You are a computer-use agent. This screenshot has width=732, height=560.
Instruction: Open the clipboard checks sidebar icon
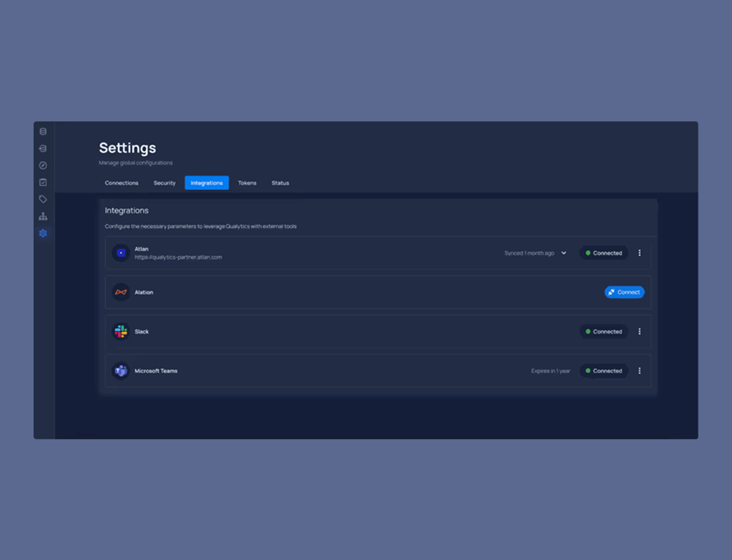pos(43,182)
